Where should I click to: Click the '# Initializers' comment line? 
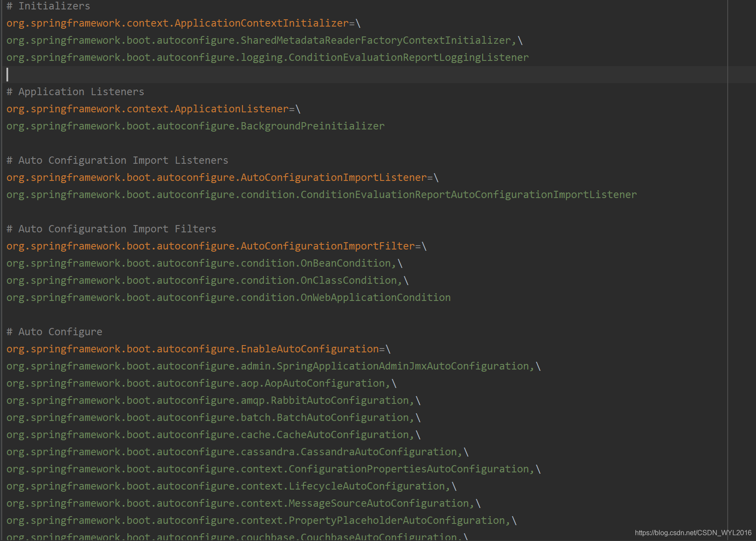tap(48, 6)
